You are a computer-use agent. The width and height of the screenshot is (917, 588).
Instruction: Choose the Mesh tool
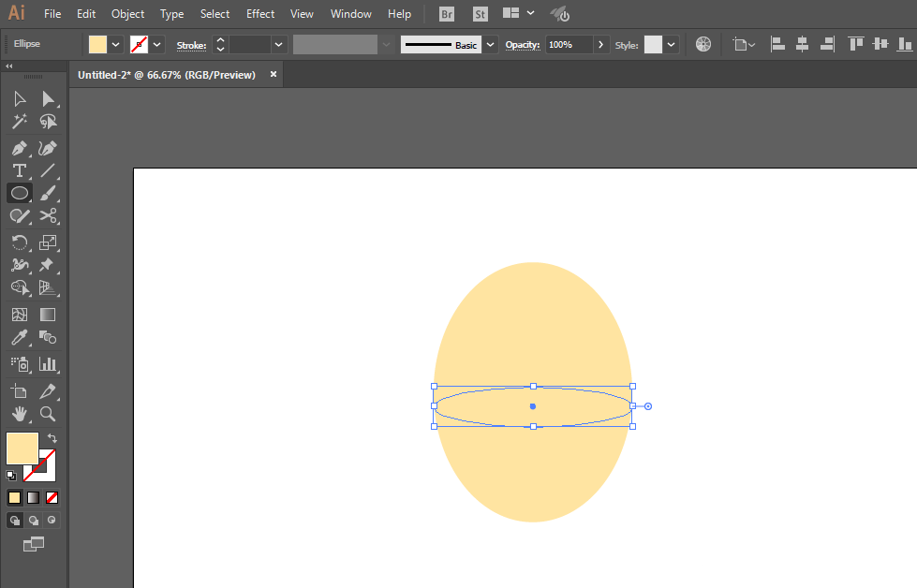(x=20, y=315)
